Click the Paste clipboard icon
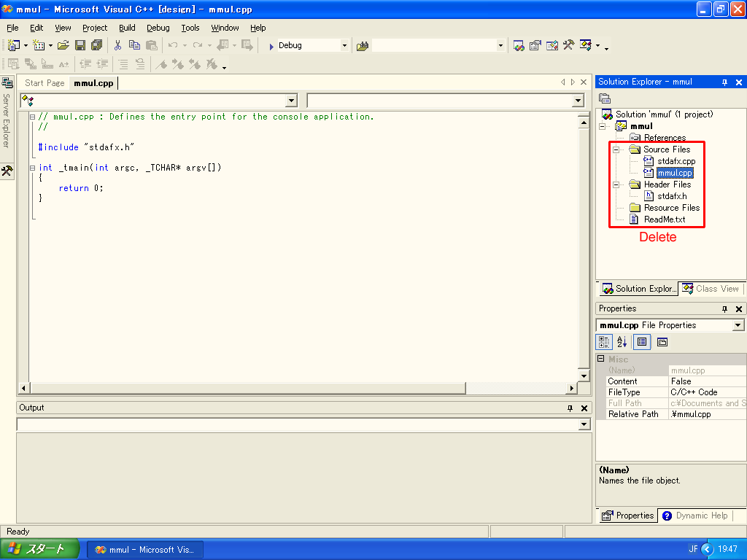Image resolution: width=747 pixels, height=560 pixels. coord(152,46)
